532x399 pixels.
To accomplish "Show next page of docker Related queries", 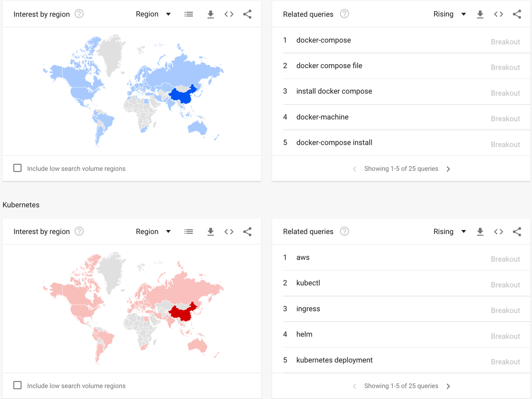I will tap(448, 169).
